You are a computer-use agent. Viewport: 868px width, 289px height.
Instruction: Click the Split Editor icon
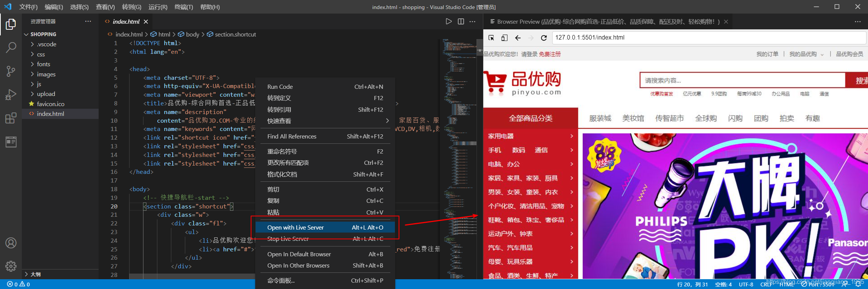pos(461,21)
